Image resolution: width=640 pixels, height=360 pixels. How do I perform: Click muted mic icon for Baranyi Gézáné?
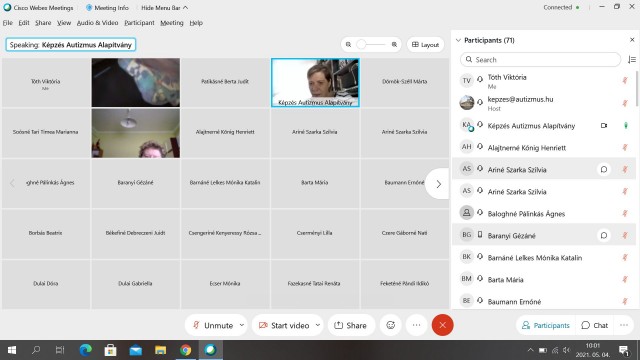pyautogui.click(x=625, y=235)
